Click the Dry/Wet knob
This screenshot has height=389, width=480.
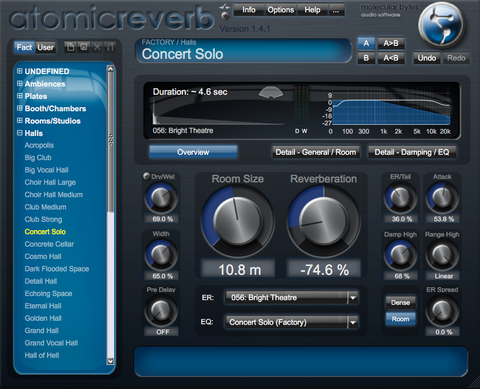pyautogui.click(x=161, y=198)
